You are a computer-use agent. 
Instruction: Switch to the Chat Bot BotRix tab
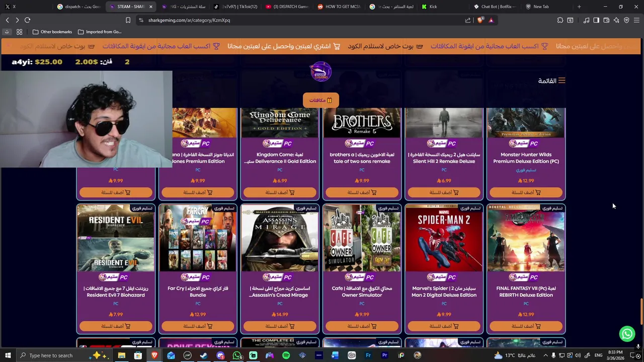[496, 7]
